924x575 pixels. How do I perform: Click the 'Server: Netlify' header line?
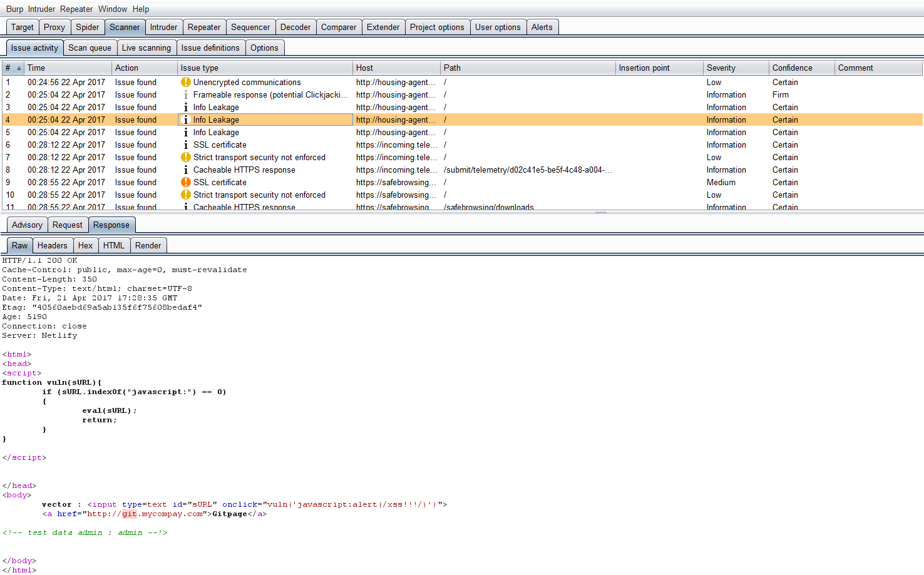tap(39, 335)
